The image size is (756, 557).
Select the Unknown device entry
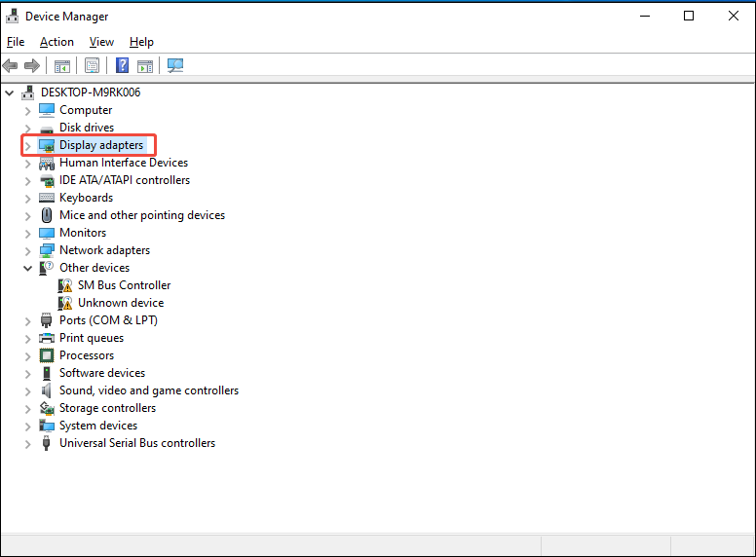121,303
